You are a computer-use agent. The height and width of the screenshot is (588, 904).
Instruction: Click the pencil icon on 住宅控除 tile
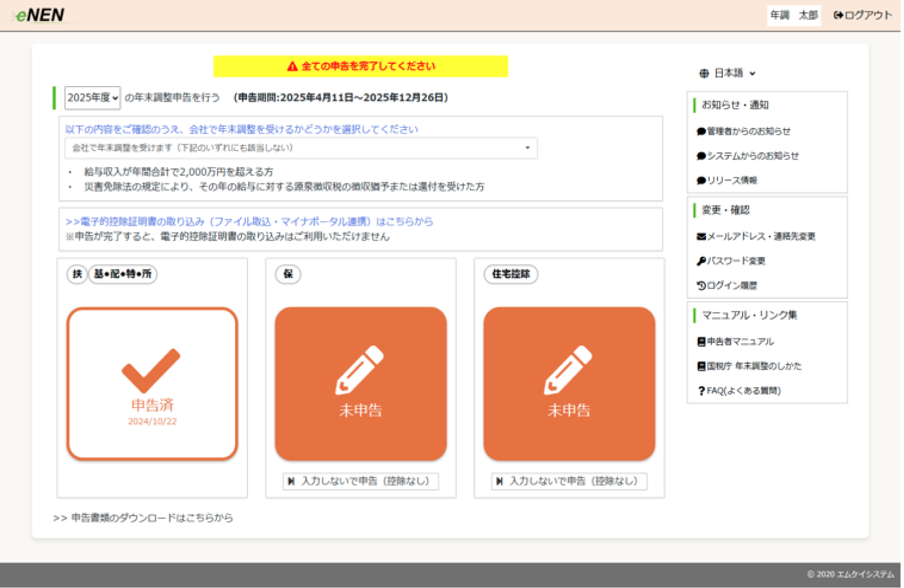[x=568, y=370]
